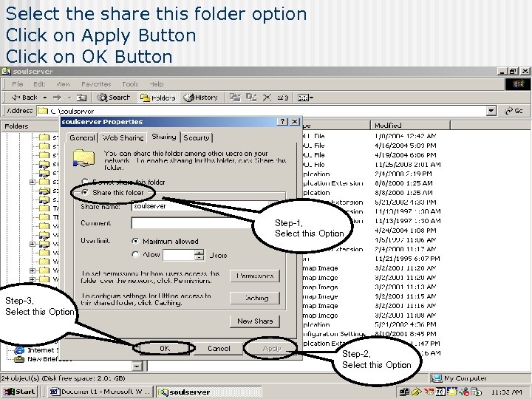Viewport: 532px width, 399px height.
Task: Click the Share name input field
Action: click(x=207, y=206)
